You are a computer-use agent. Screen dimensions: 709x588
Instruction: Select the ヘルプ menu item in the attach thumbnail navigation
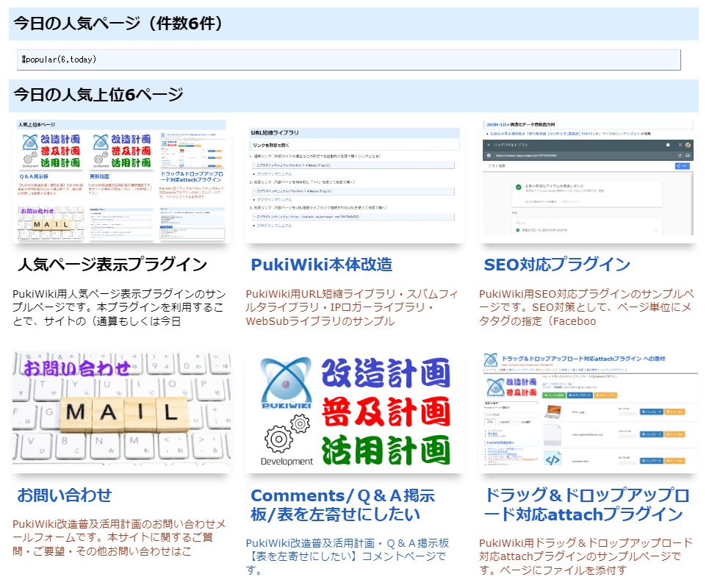pos(605,370)
